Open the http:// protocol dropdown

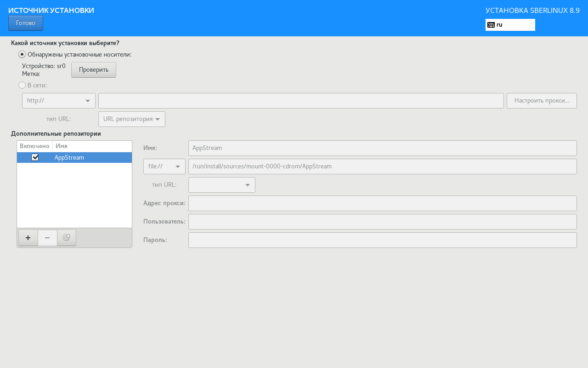[x=59, y=101]
